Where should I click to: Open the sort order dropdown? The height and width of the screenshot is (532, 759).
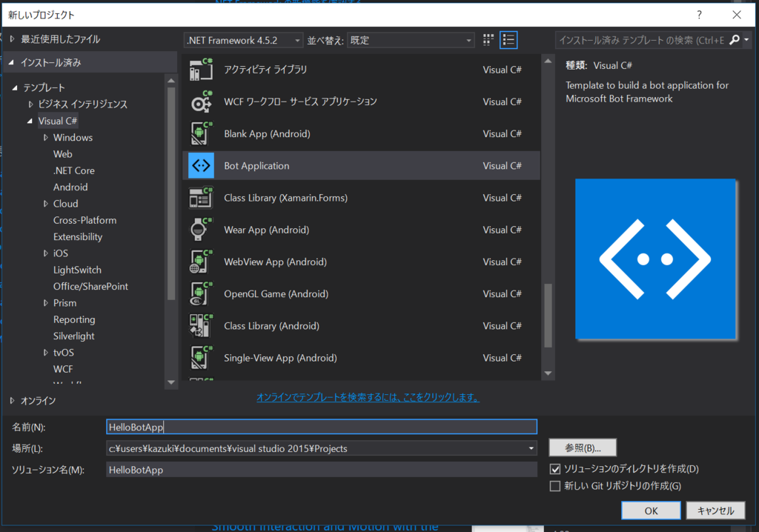[x=411, y=40]
